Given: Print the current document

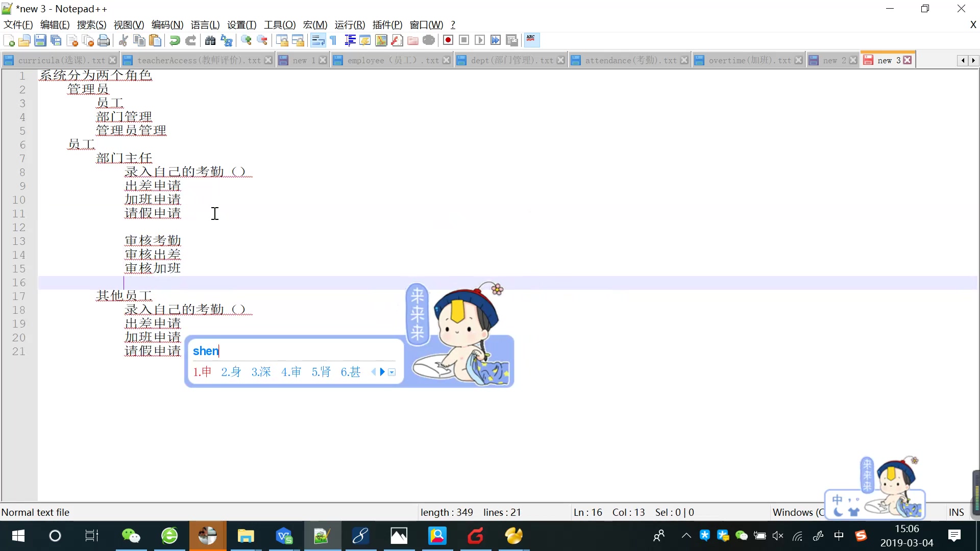Looking at the screenshot, I should [104, 40].
